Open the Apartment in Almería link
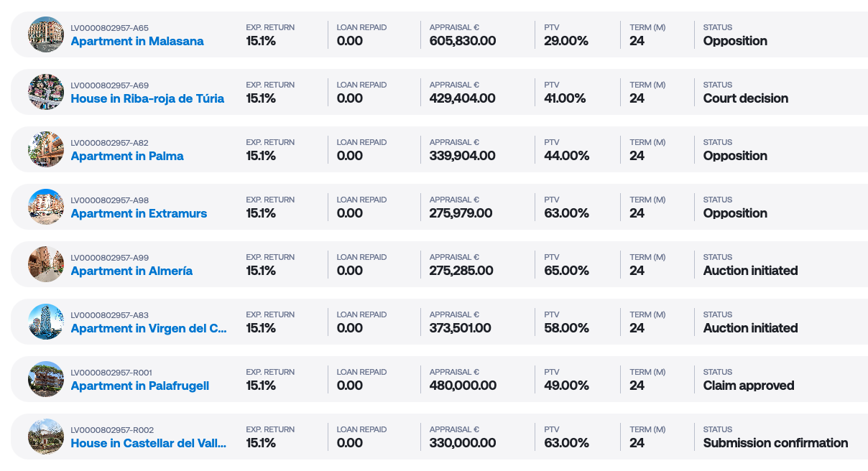 (x=131, y=271)
